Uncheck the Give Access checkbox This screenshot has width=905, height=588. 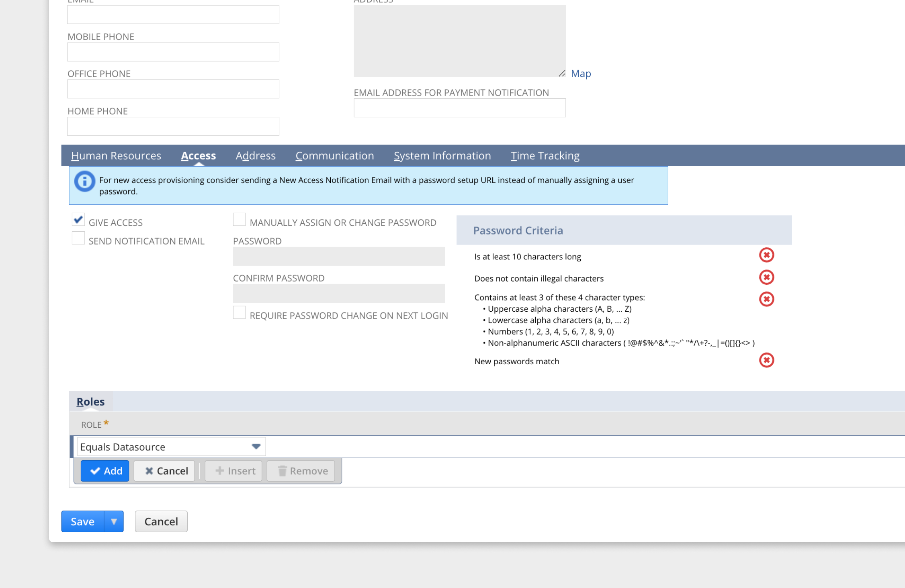pos(78,220)
